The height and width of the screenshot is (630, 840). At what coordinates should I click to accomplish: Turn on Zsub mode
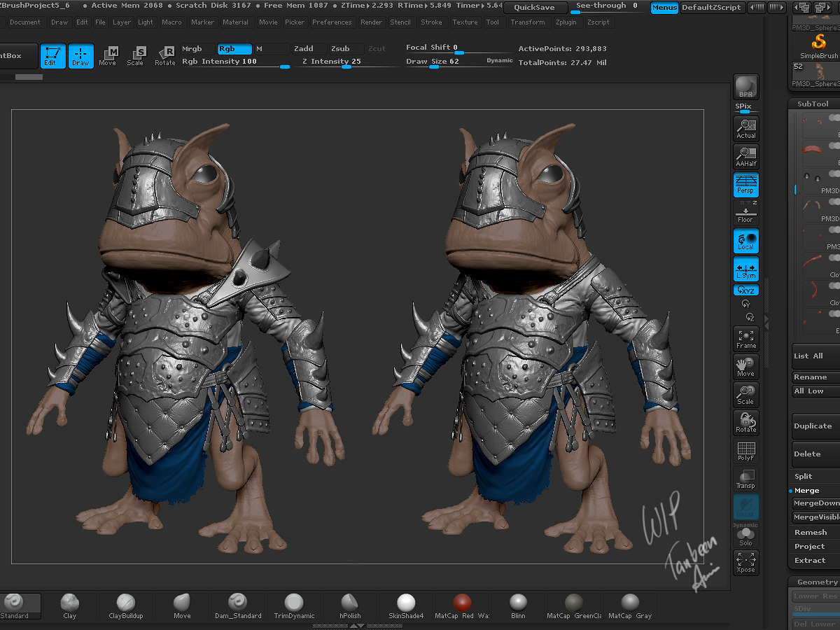pyautogui.click(x=340, y=49)
